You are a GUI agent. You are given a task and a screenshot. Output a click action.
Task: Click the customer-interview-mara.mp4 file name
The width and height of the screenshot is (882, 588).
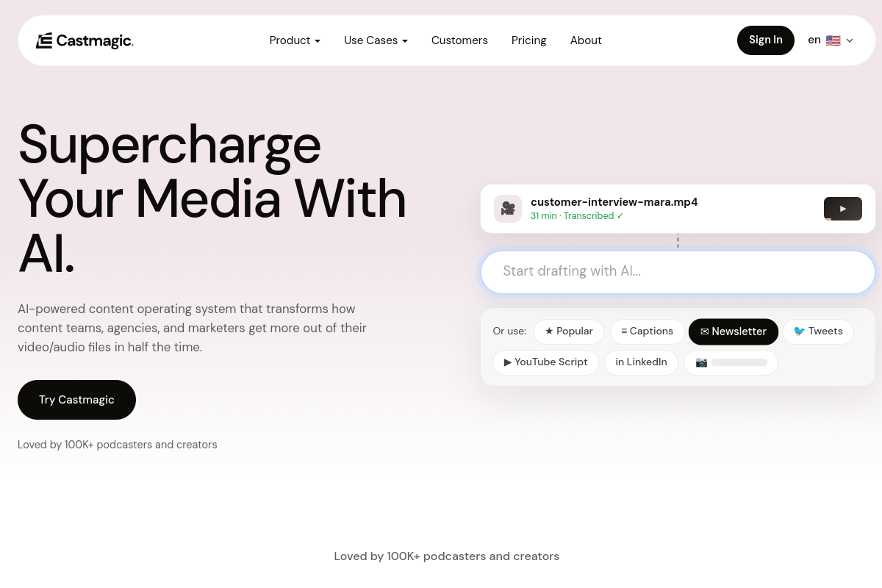[614, 202]
